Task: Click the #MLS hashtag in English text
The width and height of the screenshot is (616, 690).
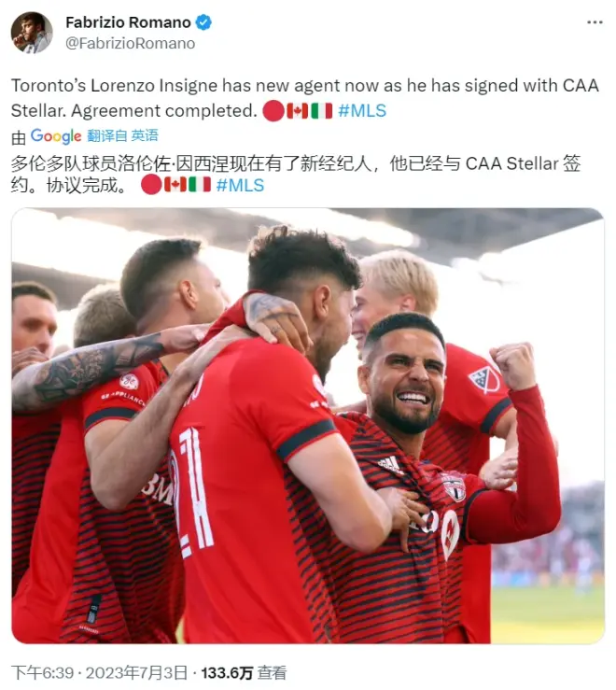Action: tap(362, 110)
